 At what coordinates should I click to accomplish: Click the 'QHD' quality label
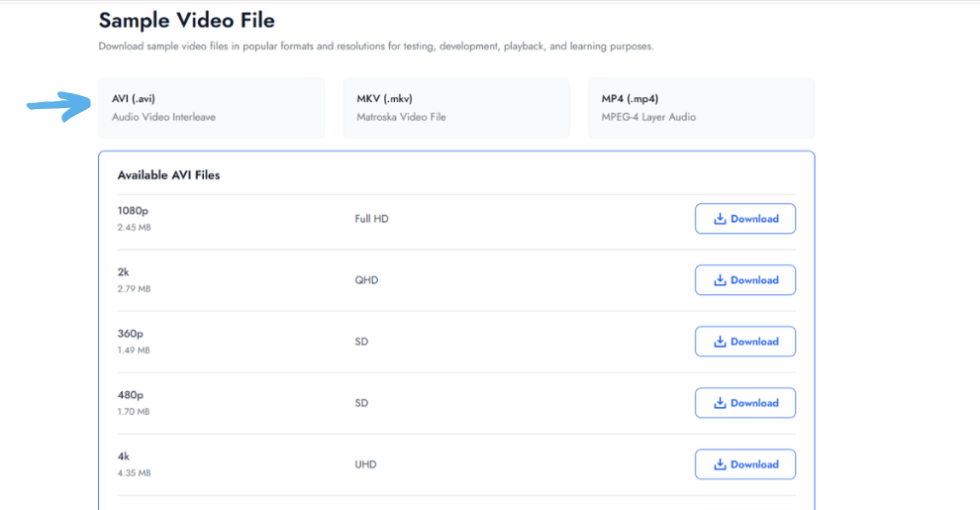pyautogui.click(x=366, y=280)
